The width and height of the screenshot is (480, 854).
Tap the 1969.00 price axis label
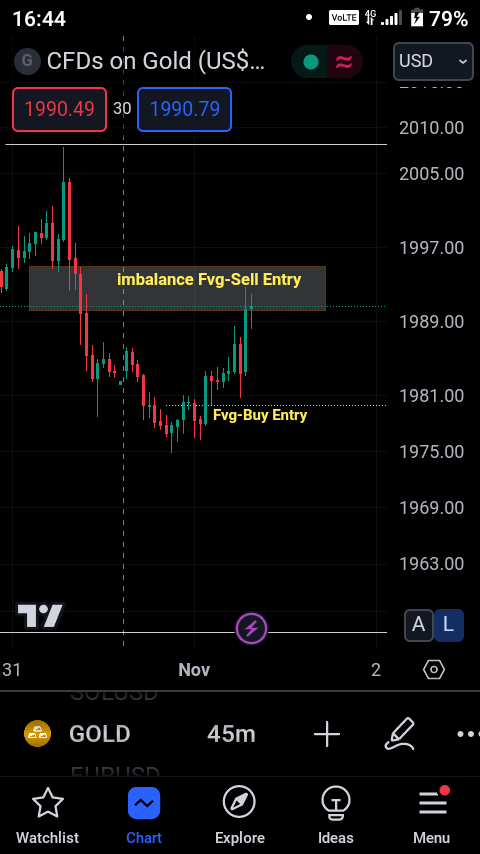click(432, 508)
